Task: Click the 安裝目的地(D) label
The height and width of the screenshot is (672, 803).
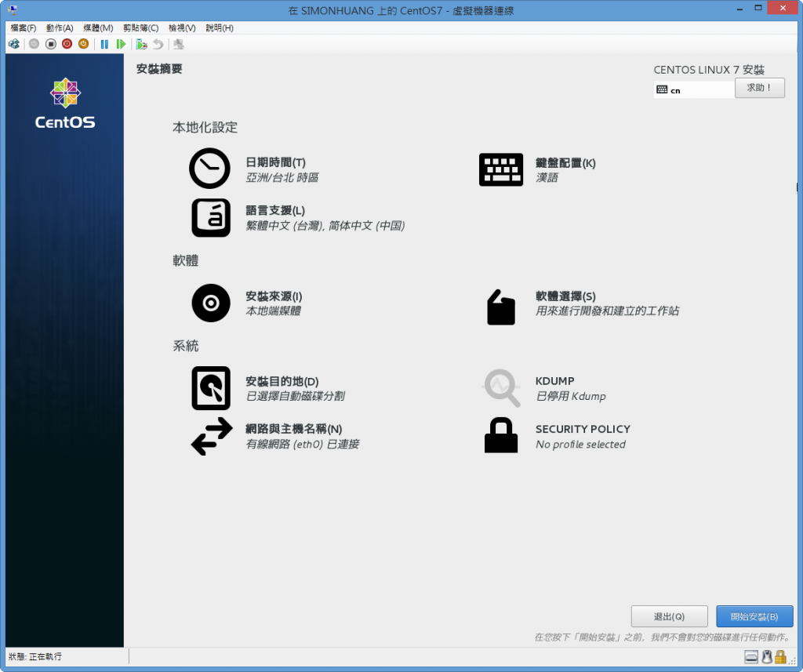Action: click(282, 382)
